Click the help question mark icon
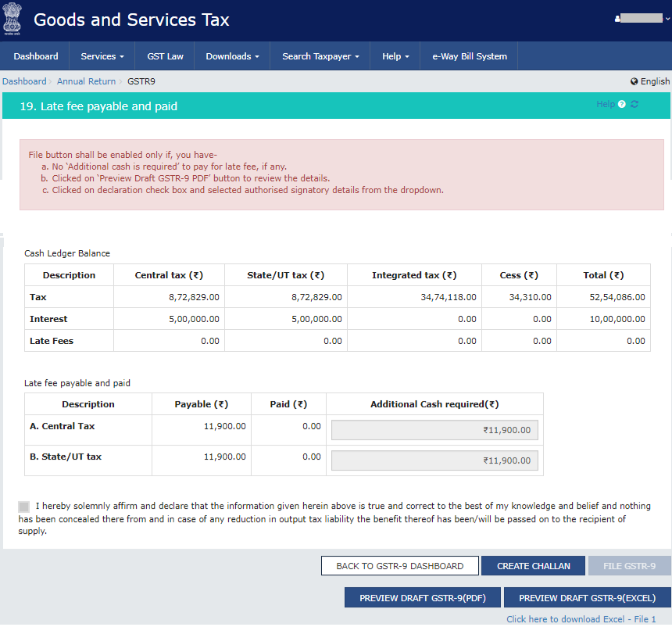This screenshot has width=672, height=627. coord(622,104)
